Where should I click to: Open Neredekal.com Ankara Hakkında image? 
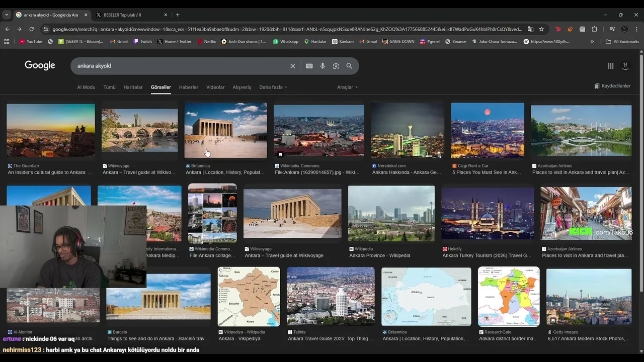(408, 131)
